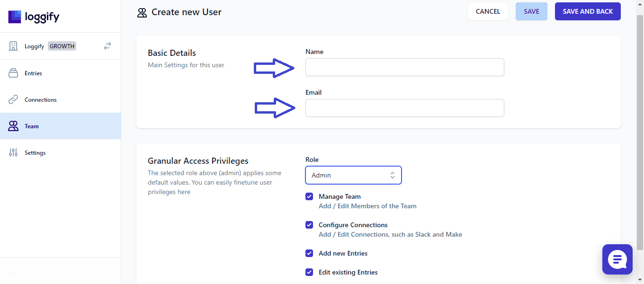644x284 pixels.
Task: Click the SAVE AND BACK button
Action: click(588, 11)
